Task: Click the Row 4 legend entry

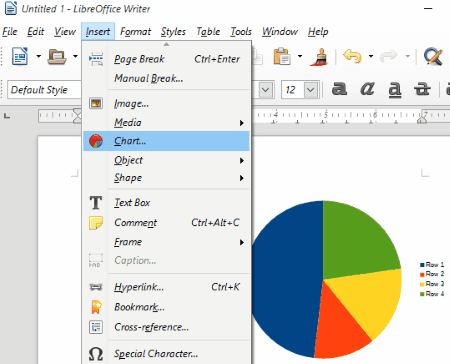Action: (x=432, y=294)
